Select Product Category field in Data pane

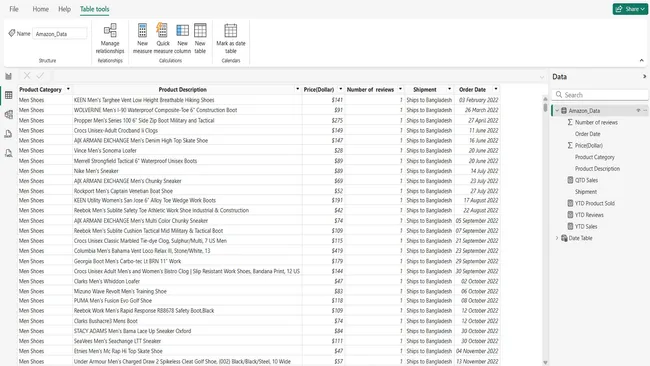pyautogui.click(x=594, y=157)
